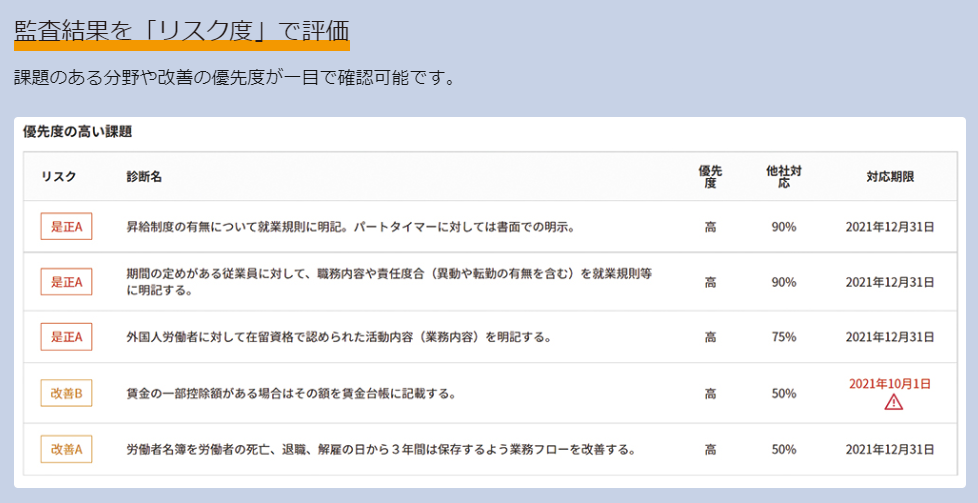Click the 是正A badge for 昇給制度 row
The image size is (978, 503).
coord(66,227)
